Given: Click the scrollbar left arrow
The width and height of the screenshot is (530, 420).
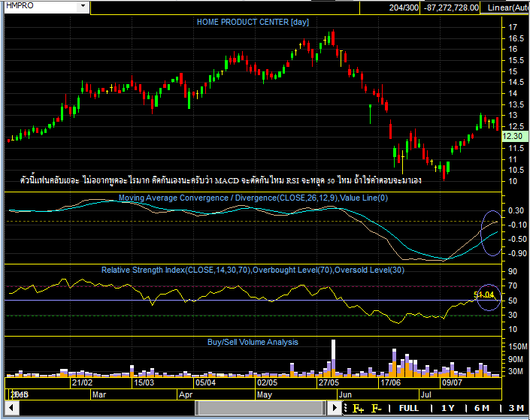Looking at the screenshot, I should 11,407.
